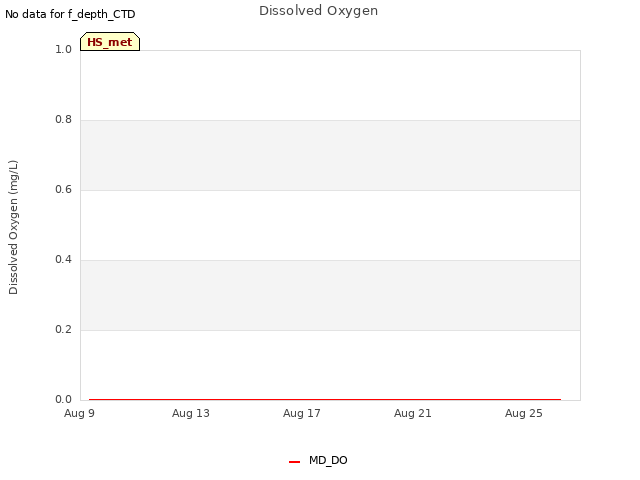
Task: Click the 0.6 y-axis tick label
Action: click(x=63, y=189)
